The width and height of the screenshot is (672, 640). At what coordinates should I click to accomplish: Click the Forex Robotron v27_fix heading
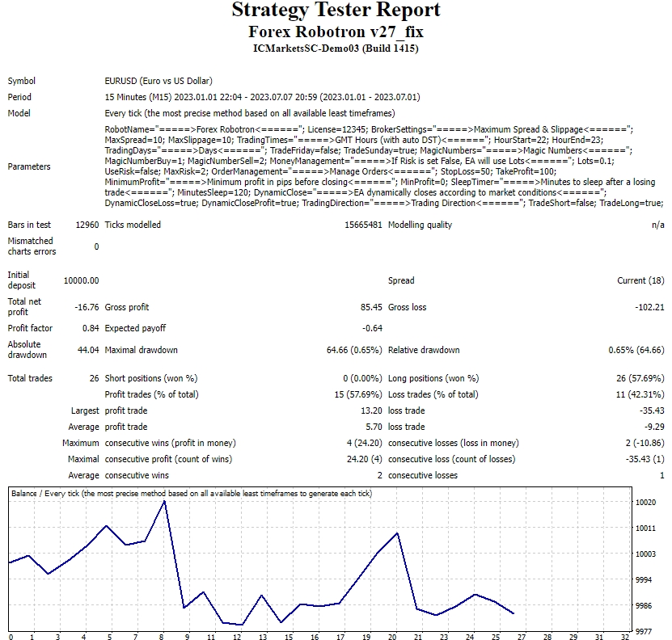coord(336,32)
